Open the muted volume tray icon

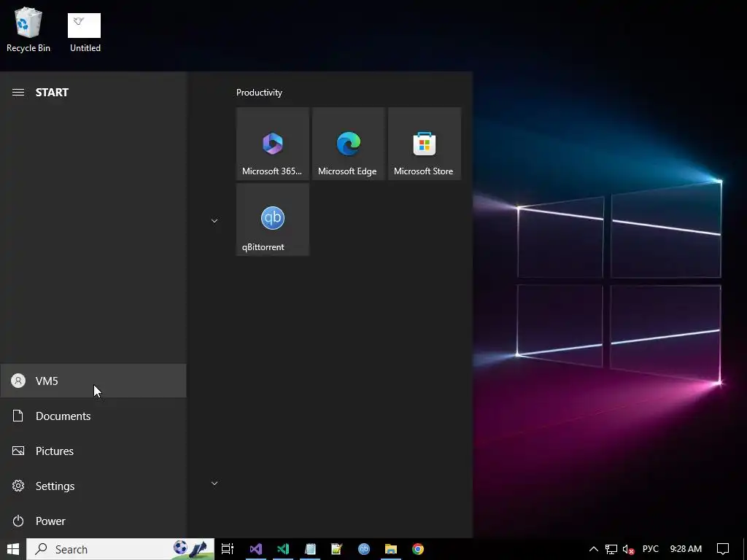pos(628,550)
